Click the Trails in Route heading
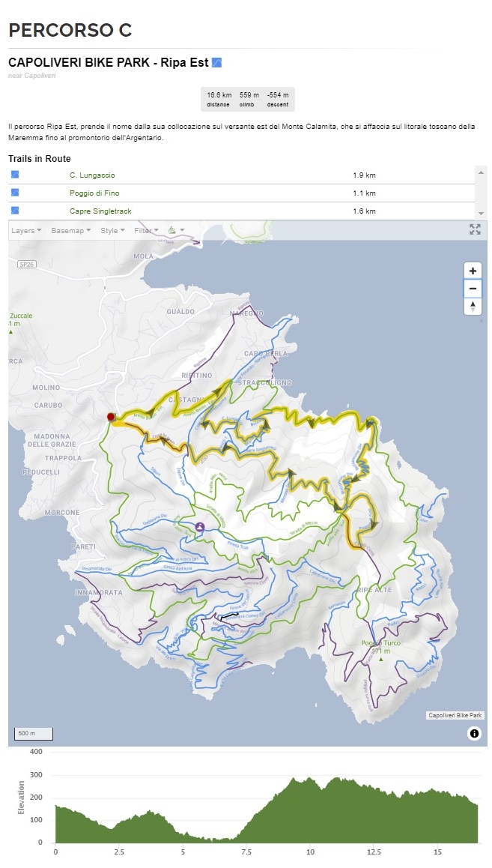The image size is (492, 868). [x=40, y=158]
